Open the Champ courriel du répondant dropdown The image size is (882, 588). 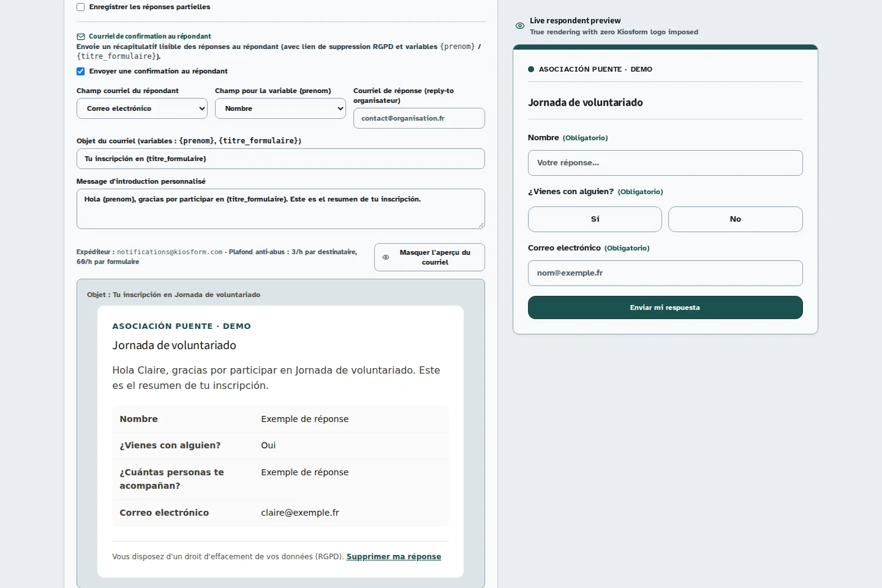click(142, 108)
